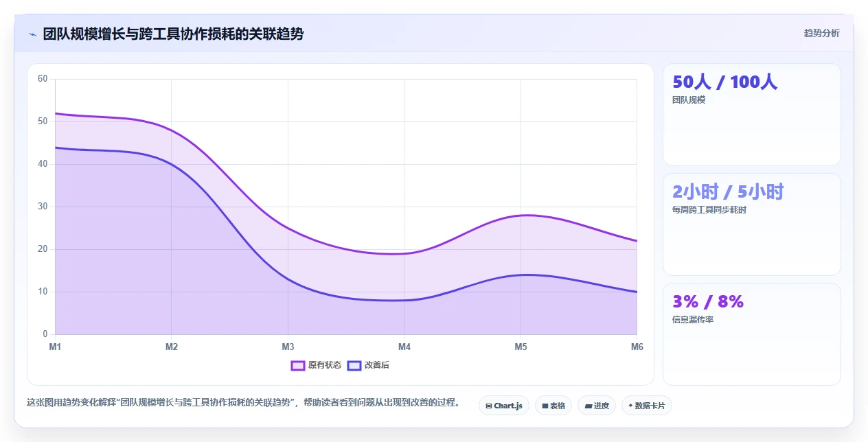Screen dimensions: 868x442
Task: Click the 数据卡片 chip's diamond icon
Action: click(630, 406)
